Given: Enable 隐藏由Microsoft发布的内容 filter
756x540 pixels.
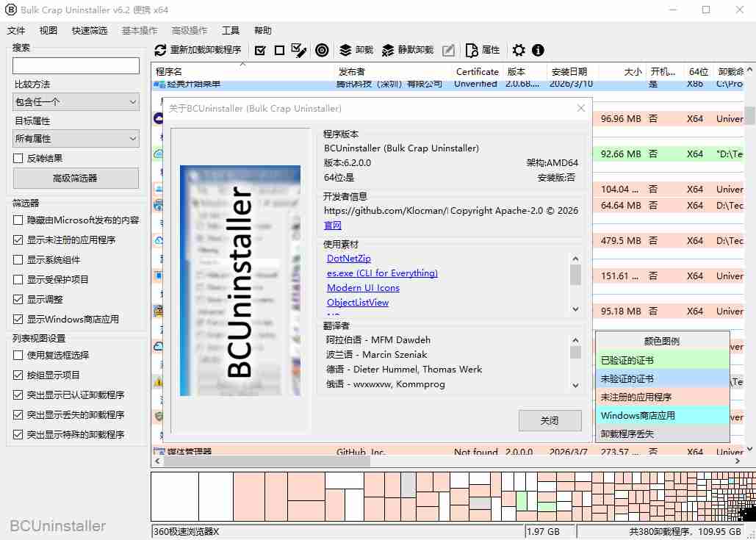Looking at the screenshot, I should [x=18, y=220].
